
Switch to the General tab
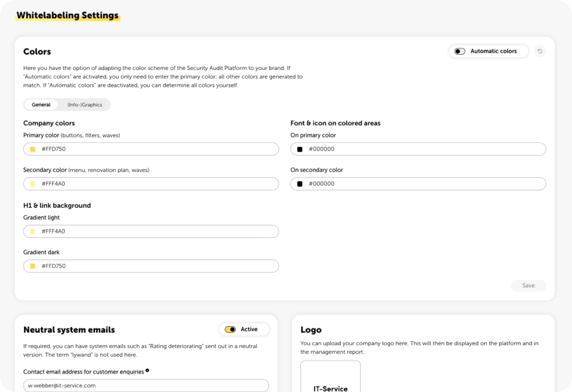(41, 105)
